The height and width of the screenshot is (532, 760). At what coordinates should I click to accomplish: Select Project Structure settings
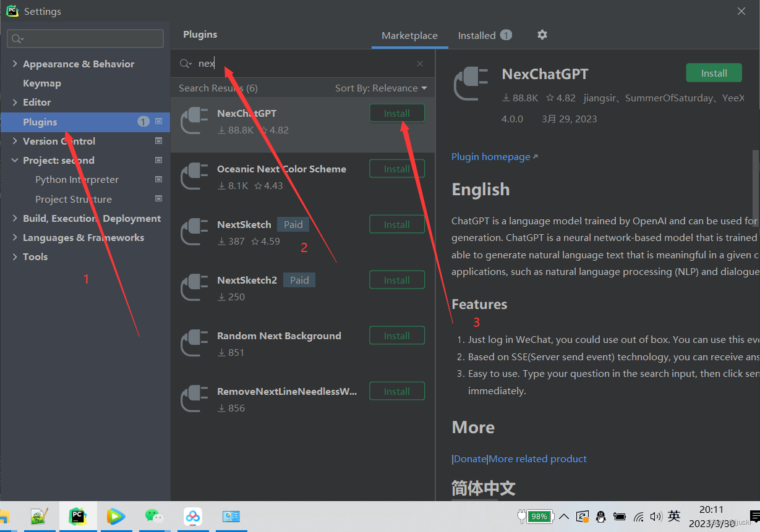74,199
